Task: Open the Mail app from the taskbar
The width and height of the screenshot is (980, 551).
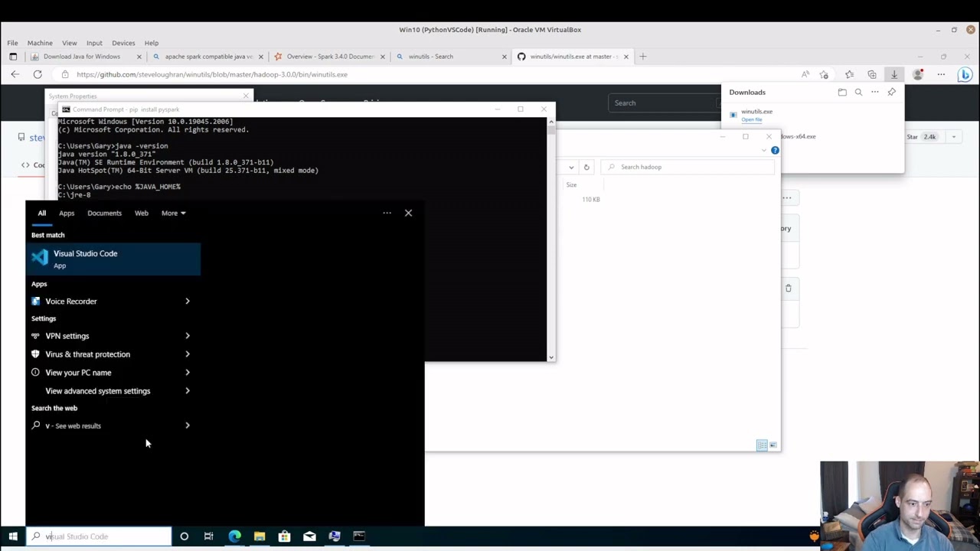Action: [309, 536]
